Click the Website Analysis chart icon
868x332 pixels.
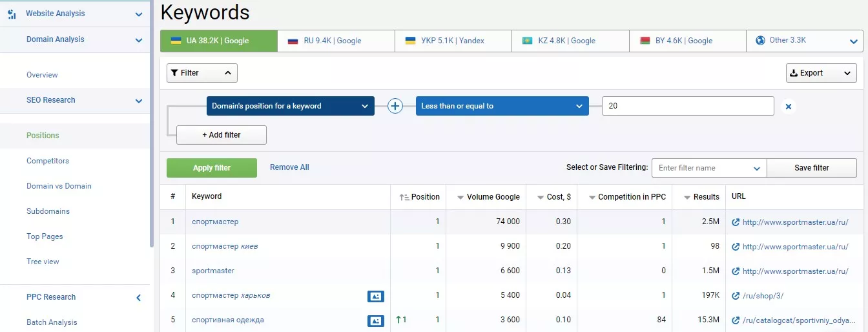pyautogui.click(x=12, y=14)
